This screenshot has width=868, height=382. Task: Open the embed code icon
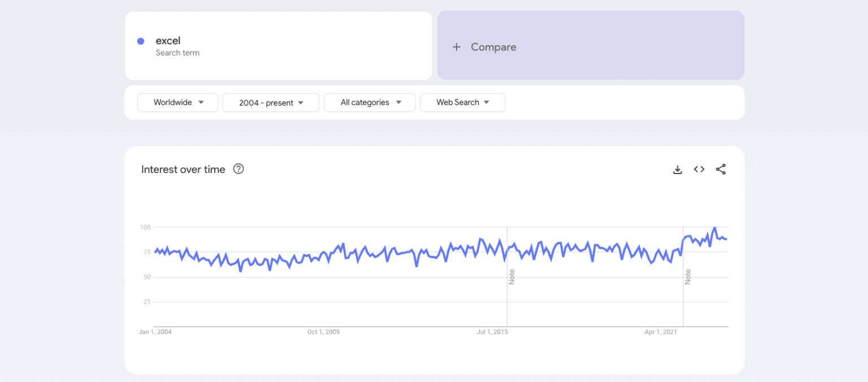coord(699,170)
